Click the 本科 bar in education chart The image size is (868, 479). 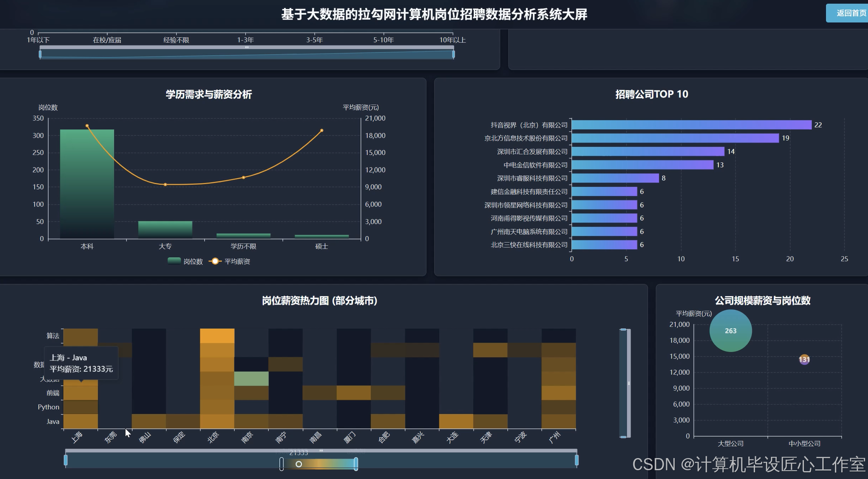click(x=87, y=184)
